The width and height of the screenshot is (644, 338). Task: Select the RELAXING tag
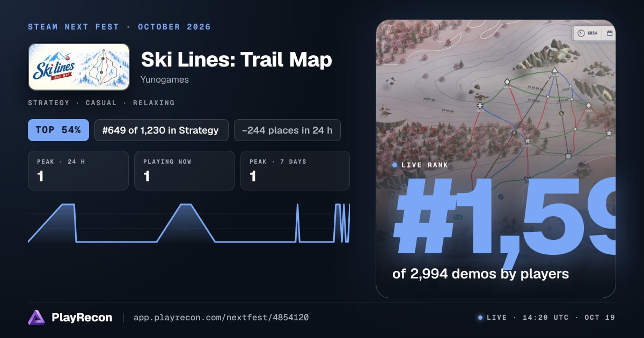154,102
